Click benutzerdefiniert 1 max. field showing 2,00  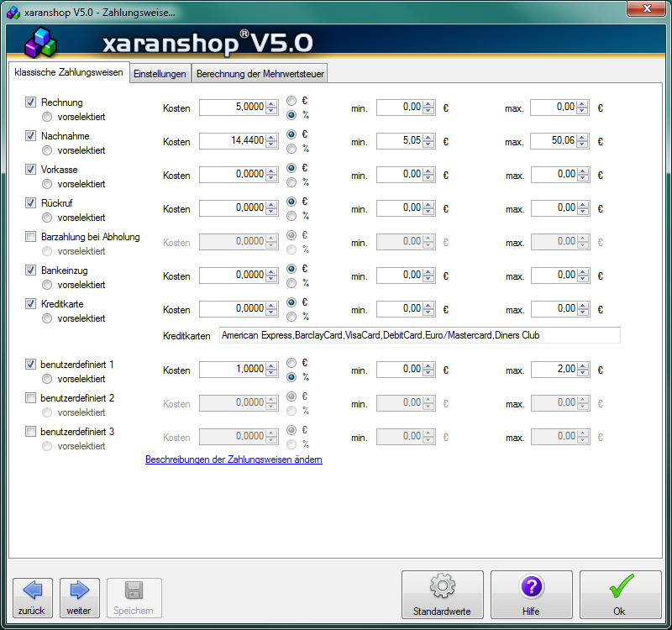(554, 370)
